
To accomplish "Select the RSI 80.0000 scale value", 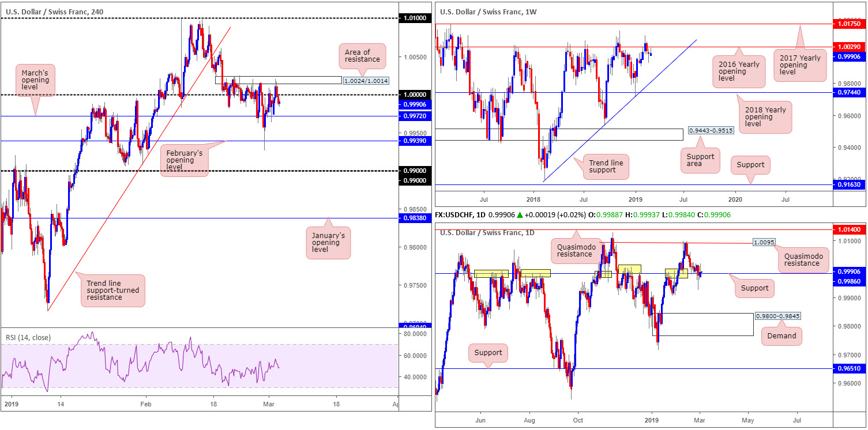I will pyautogui.click(x=415, y=334).
